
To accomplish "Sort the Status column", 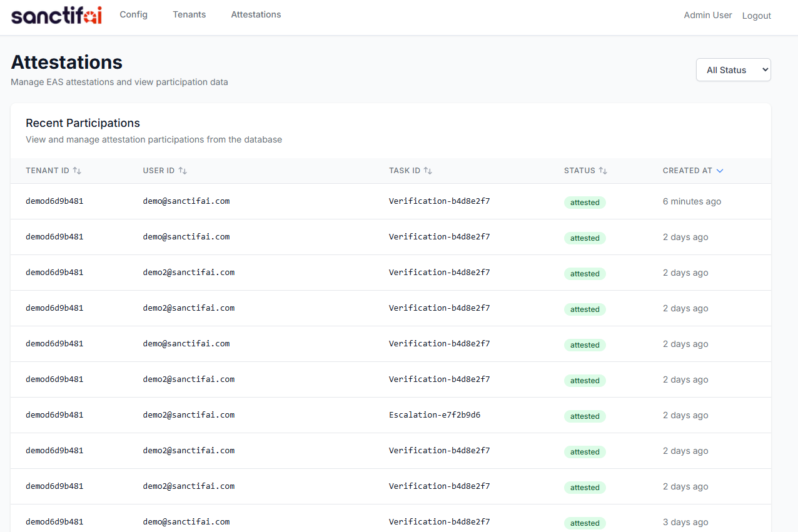I will tap(603, 170).
